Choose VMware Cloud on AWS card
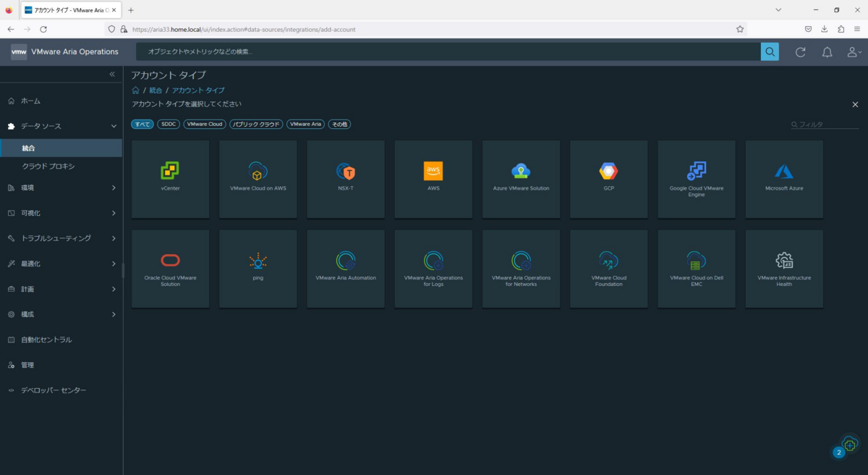 (258, 179)
